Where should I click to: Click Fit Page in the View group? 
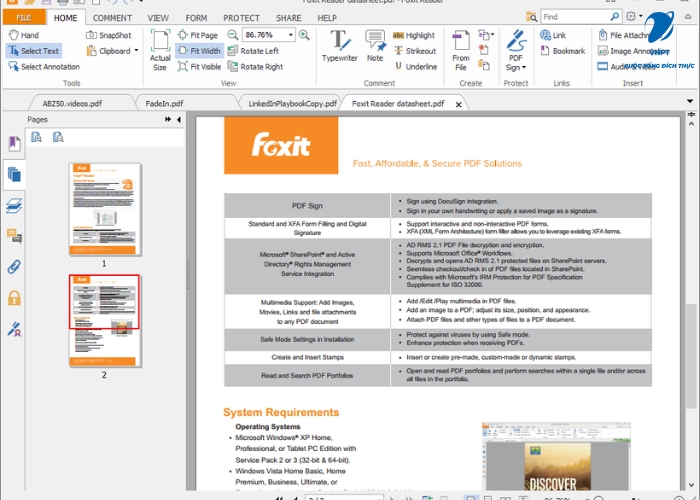point(198,35)
